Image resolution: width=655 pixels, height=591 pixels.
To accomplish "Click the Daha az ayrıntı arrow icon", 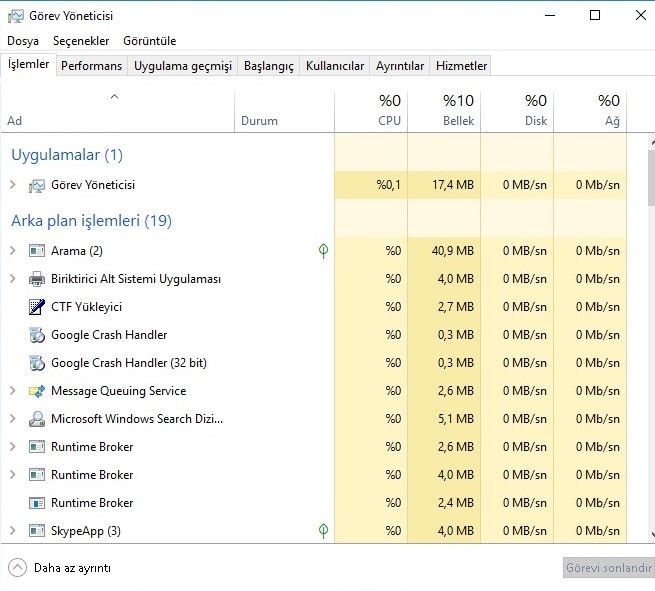I will (17, 568).
